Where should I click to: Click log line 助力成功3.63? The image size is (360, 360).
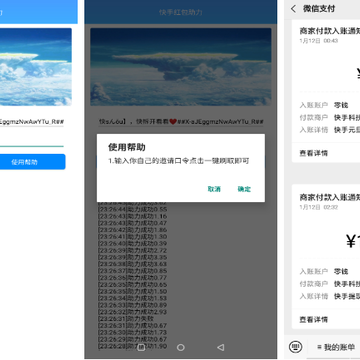132,264
